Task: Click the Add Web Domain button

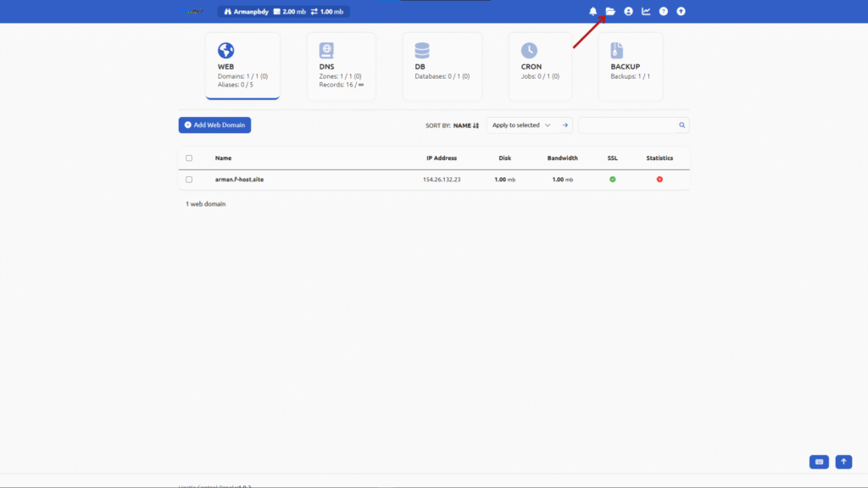Action: (214, 125)
